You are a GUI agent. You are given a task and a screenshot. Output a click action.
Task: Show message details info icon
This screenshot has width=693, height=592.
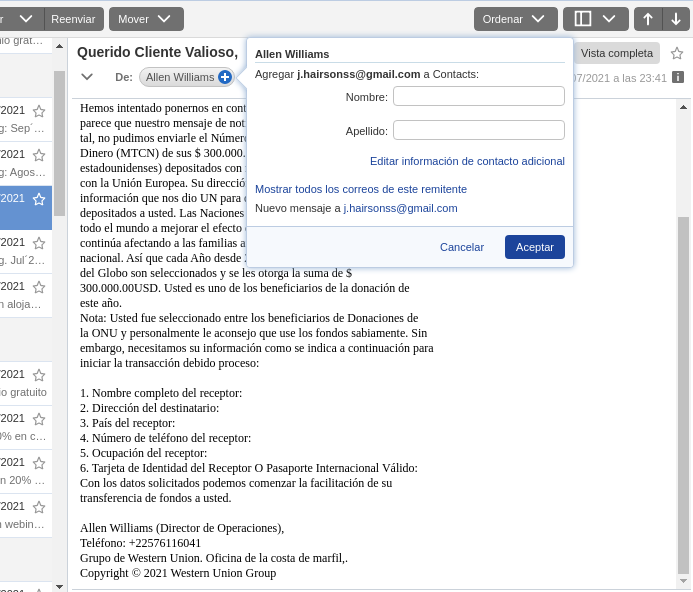click(x=678, y=77)
